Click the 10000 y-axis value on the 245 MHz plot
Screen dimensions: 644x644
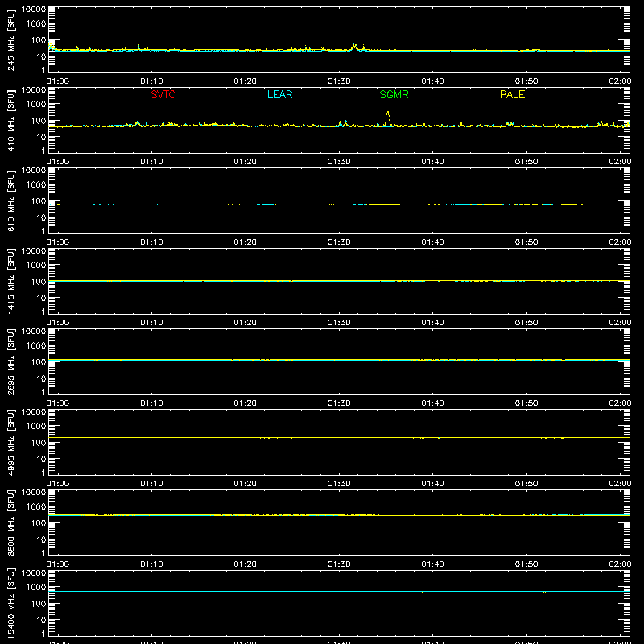point(34,10)
